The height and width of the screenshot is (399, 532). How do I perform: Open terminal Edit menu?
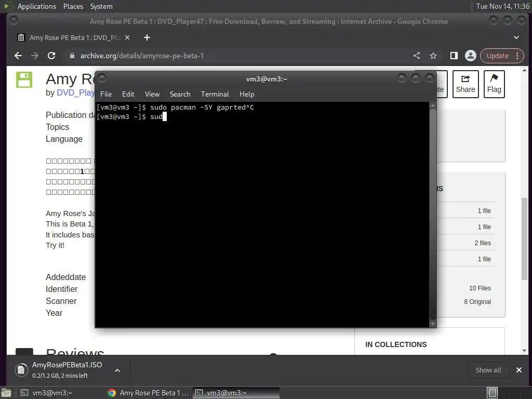click(128, 95)
